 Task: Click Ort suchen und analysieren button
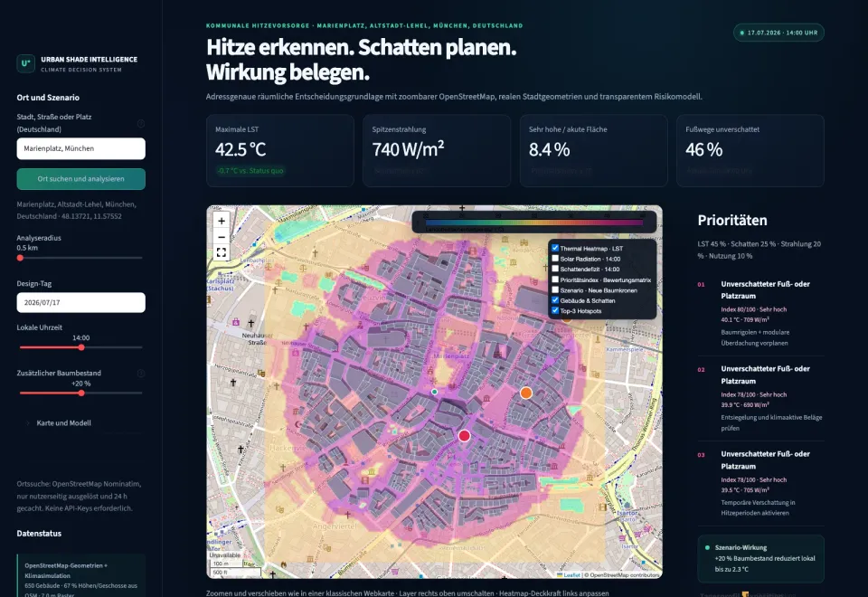click(x=80, y=179)
